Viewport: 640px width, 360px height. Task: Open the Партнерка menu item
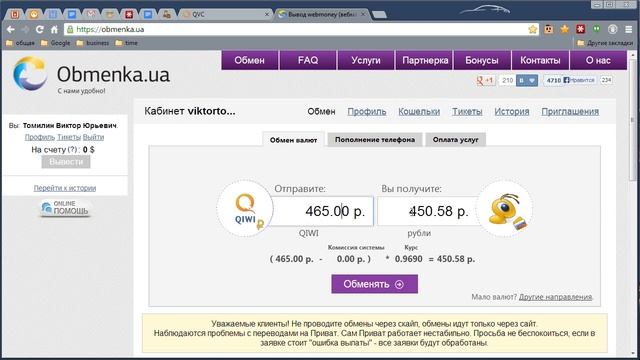pos(424,60)
